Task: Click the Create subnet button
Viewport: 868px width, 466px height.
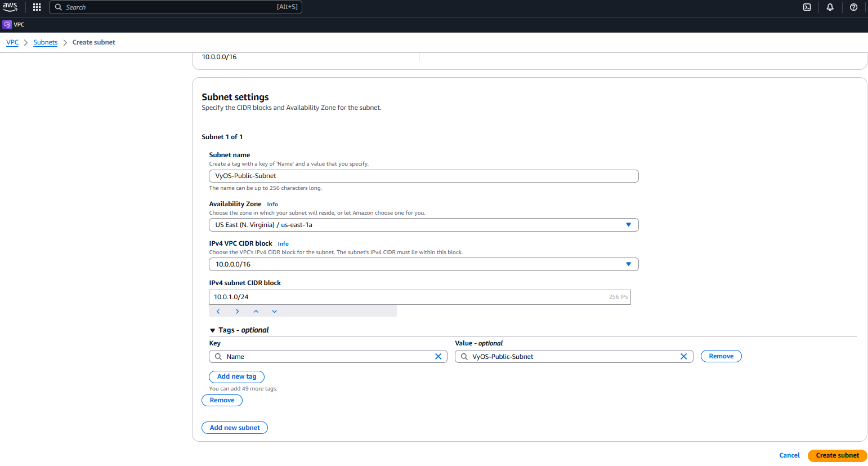Action: 837,455
